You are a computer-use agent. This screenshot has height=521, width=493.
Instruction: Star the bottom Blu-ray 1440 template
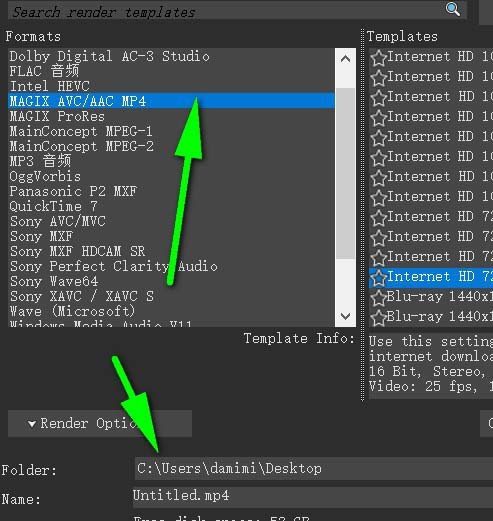(378, 318)
